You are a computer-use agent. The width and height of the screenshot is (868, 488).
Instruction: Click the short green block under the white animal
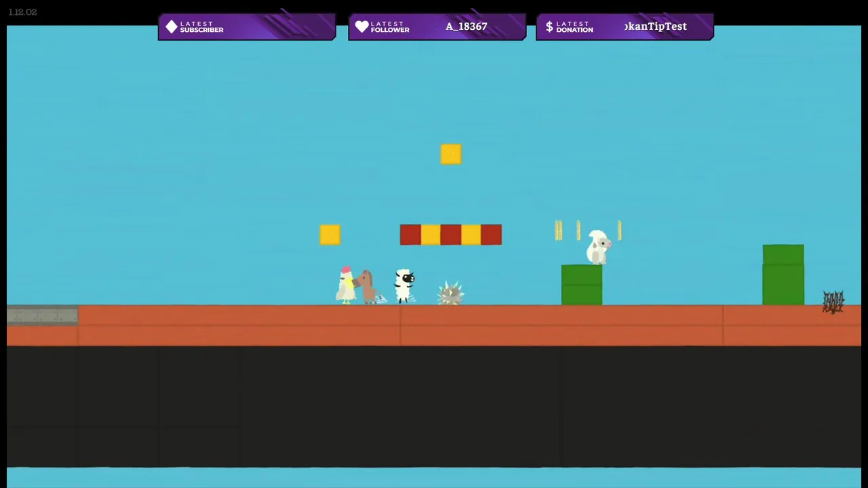point(582,285)
